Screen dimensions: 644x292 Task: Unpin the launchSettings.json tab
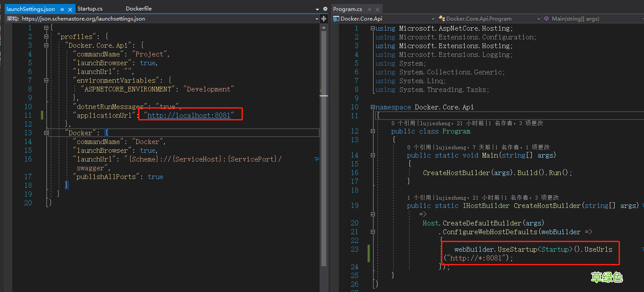[62, 8]
